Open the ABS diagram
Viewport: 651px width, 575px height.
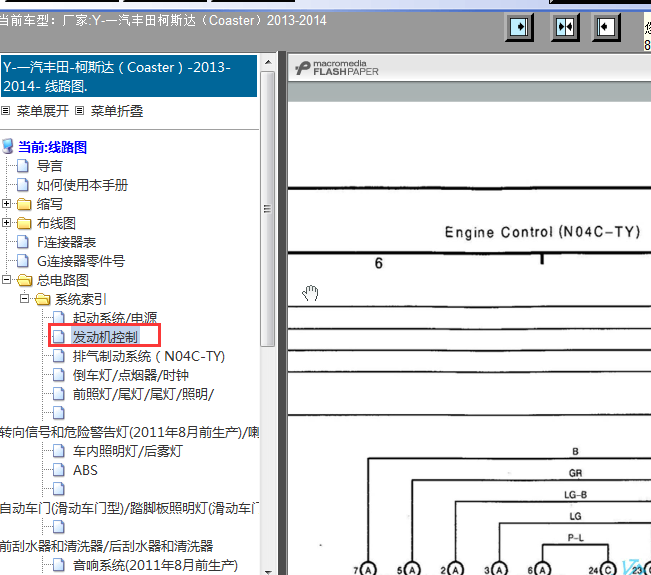85,470
